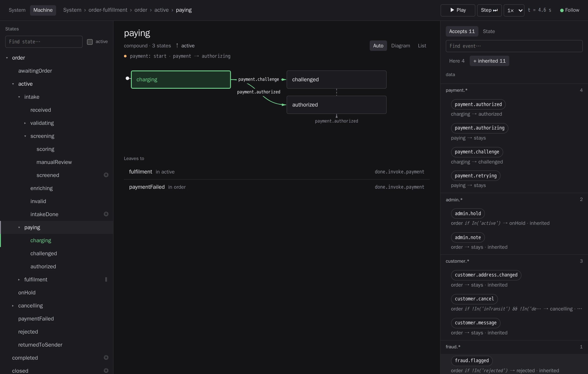
Task: Advance simulation with the Step button
Action: (x=489, y=10)
